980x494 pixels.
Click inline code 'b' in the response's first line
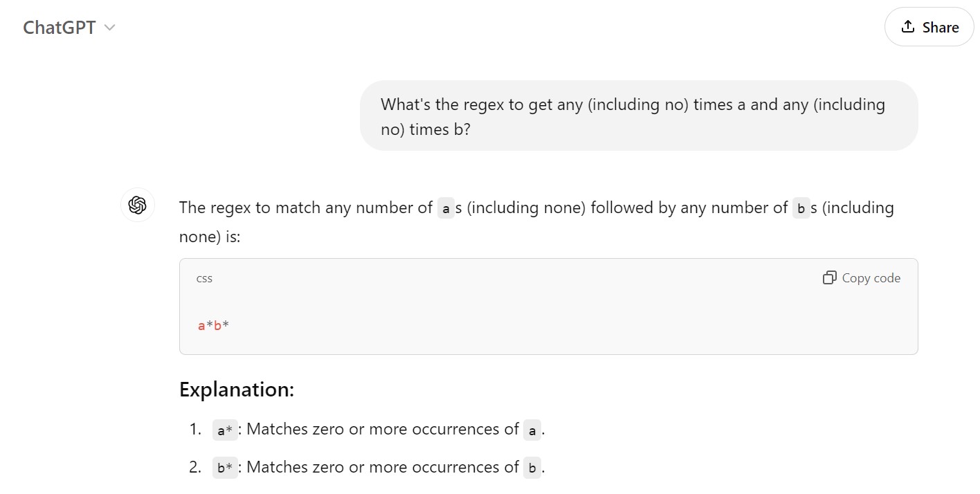801,208
